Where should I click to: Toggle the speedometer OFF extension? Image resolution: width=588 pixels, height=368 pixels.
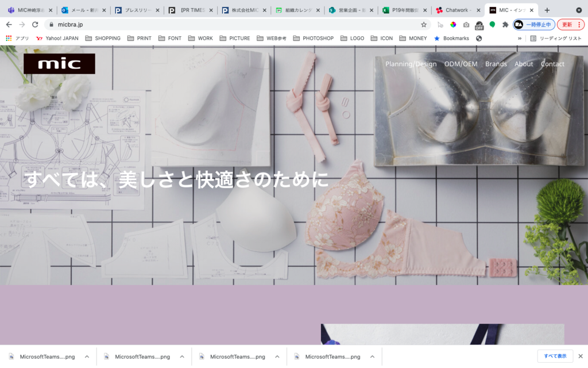479,25
